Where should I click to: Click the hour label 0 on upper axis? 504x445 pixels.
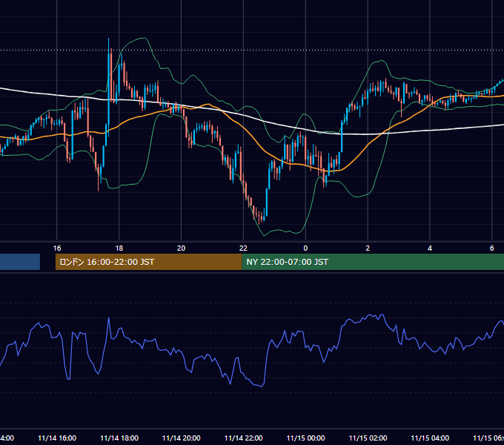[305, 248]
